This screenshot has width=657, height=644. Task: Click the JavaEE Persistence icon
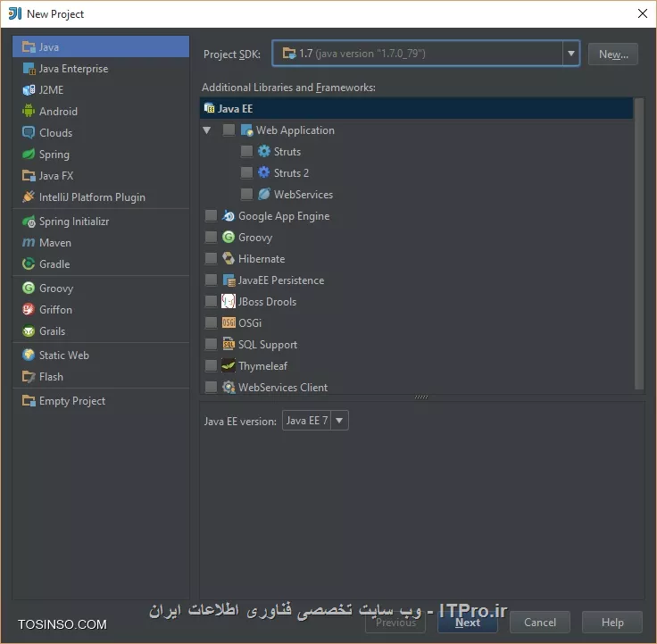(229, 280)
